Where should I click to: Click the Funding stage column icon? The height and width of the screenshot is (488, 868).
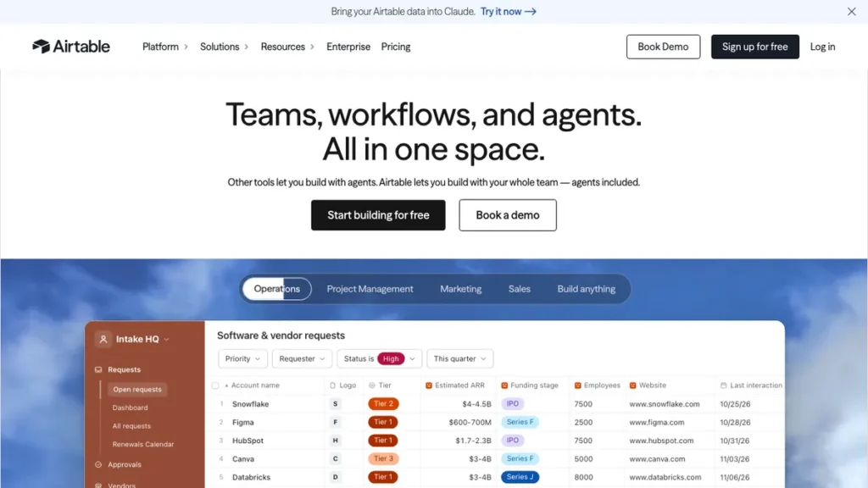tap(504, 385)
